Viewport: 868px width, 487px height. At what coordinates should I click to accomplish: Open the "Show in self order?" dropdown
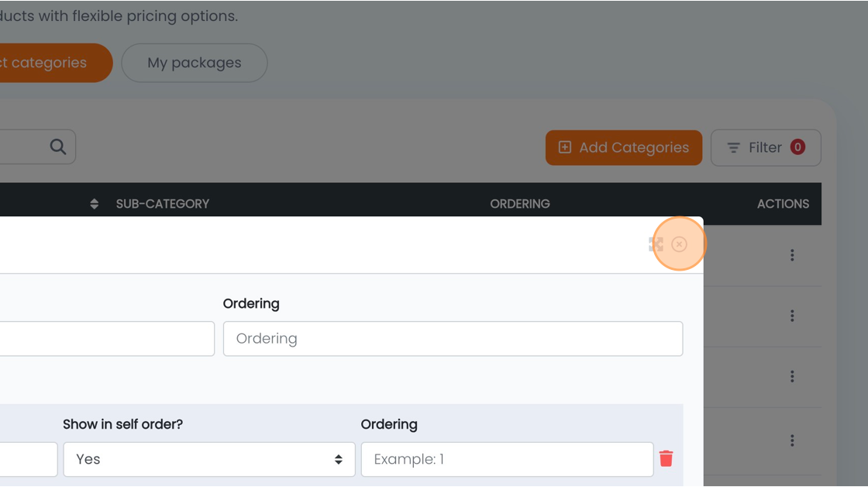coord(208,459)
